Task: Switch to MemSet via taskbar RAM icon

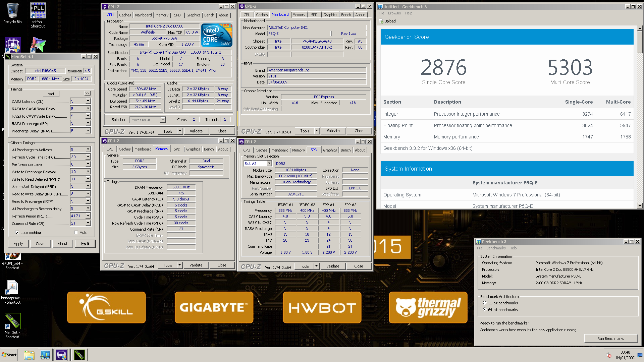Action: [x=79, y=355]
